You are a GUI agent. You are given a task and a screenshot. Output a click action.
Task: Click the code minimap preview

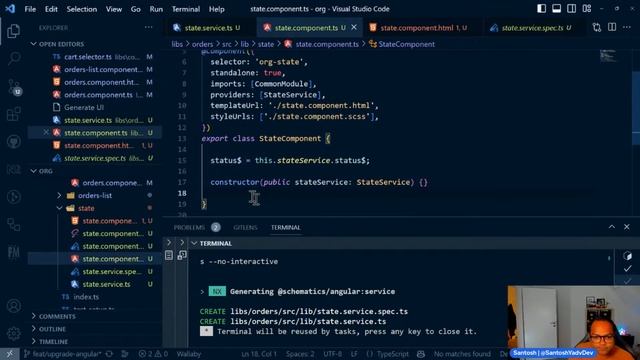tap(608, 56)
